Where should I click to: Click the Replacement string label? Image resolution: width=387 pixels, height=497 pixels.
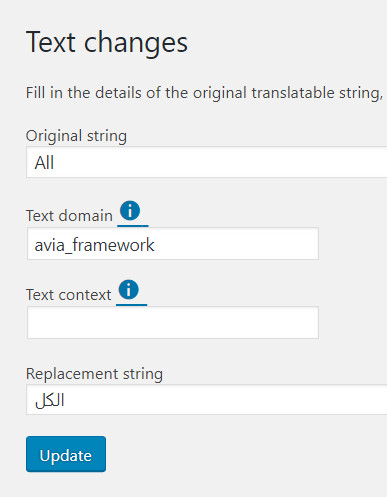(94, 374)
